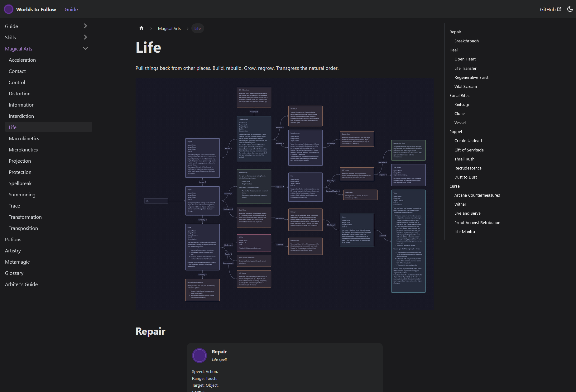The height and width of the screenshot is (392, 576).
Task: Open the Potions page from the sidebar
Action: coord(13,239)
